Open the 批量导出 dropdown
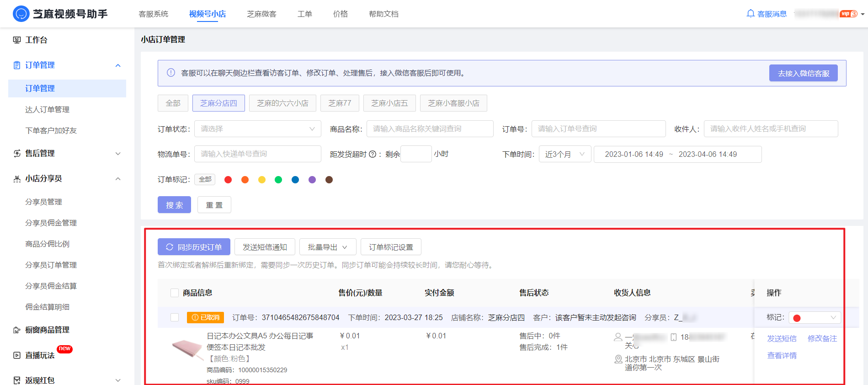The image size is (868, 385). [328, 247]
